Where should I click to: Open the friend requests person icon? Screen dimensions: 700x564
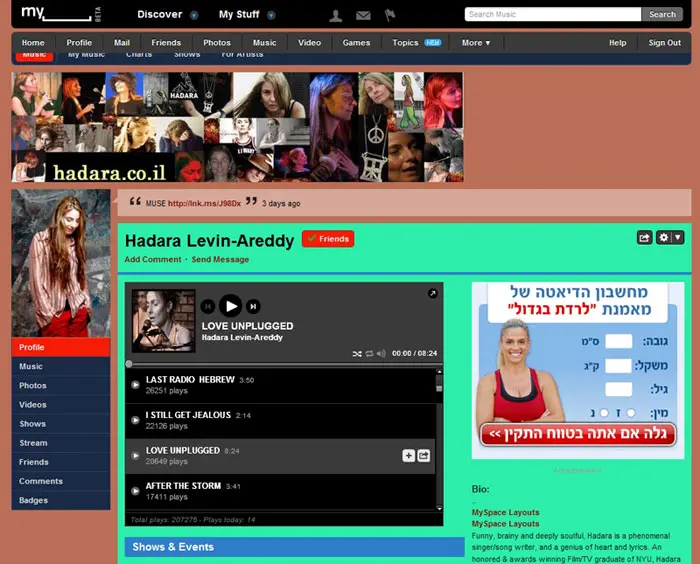click(336, 16)
